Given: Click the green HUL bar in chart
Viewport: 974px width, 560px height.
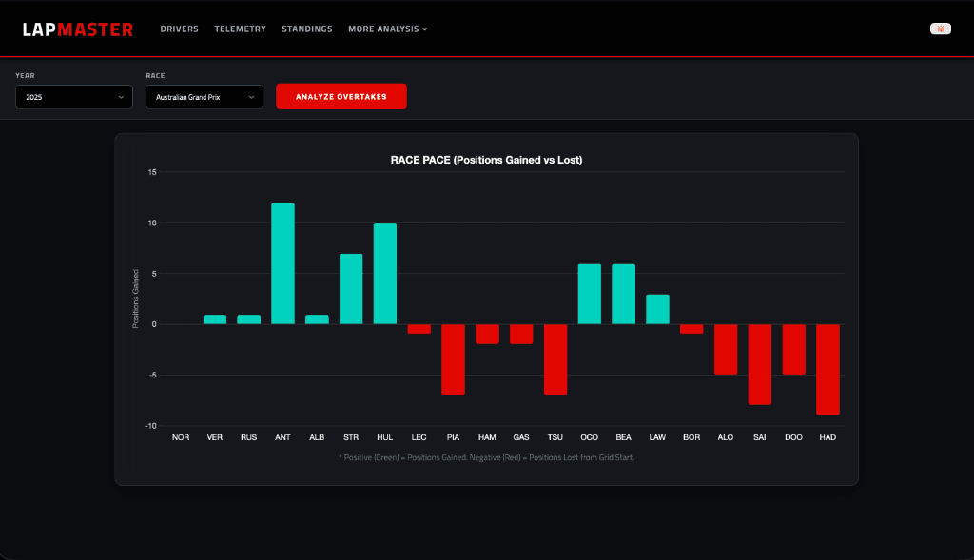Looking at the screenshot, I should pos(385,274).
